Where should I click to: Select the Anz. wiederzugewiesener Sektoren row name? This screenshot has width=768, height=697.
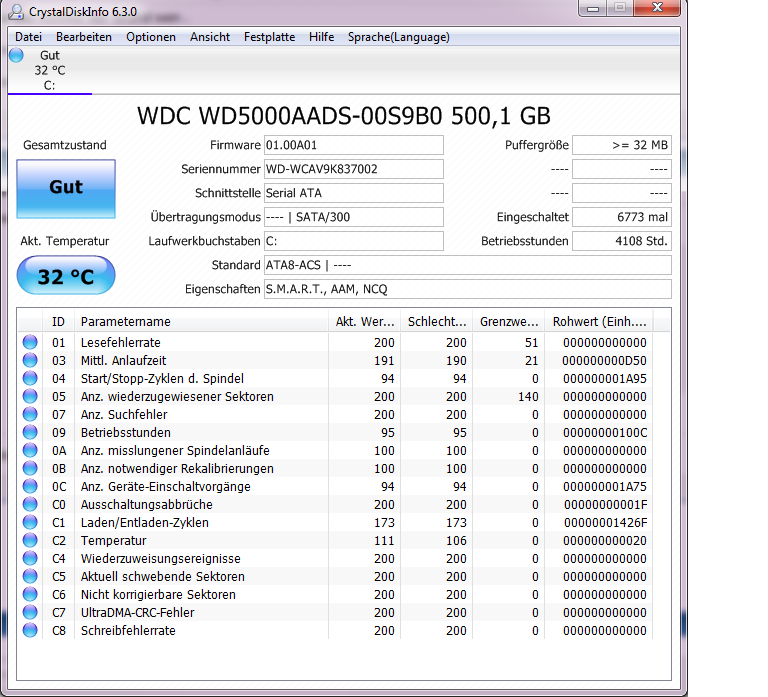coord(177,396)
